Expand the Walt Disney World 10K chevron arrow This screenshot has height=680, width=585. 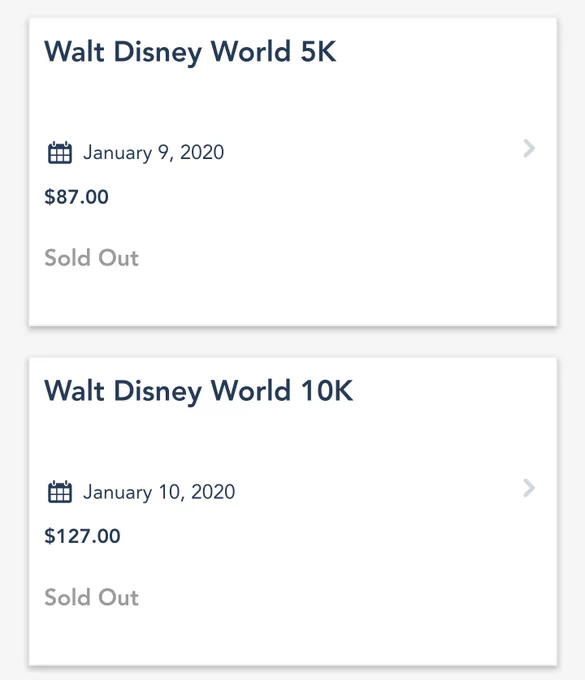point(529,488)
